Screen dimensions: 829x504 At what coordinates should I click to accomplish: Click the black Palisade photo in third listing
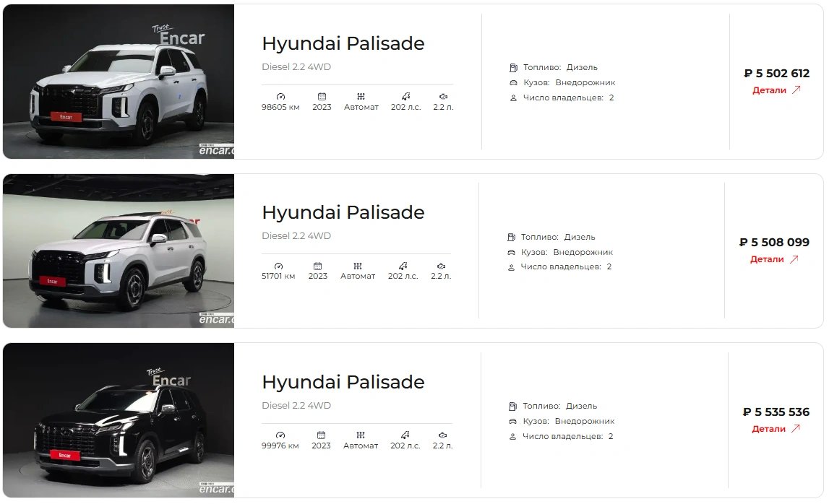[119, 420]
